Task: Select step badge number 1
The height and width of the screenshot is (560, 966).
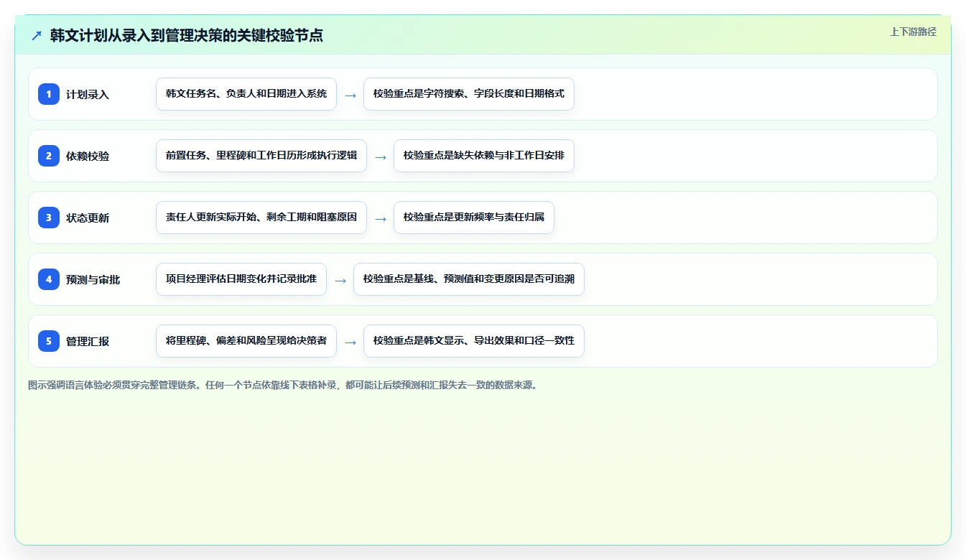Action: point(49,94)
